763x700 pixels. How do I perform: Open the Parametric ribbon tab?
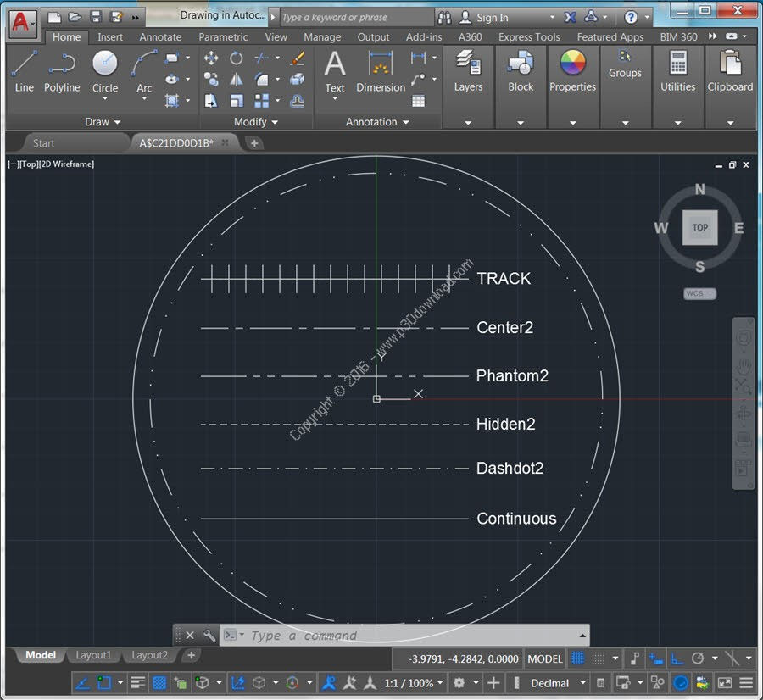(223, 37)
